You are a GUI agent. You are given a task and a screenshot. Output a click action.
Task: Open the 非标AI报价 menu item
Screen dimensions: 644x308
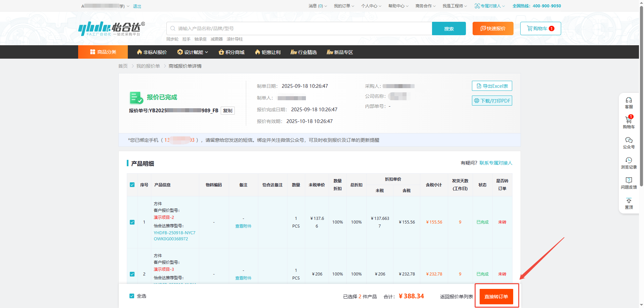[152, 52]
